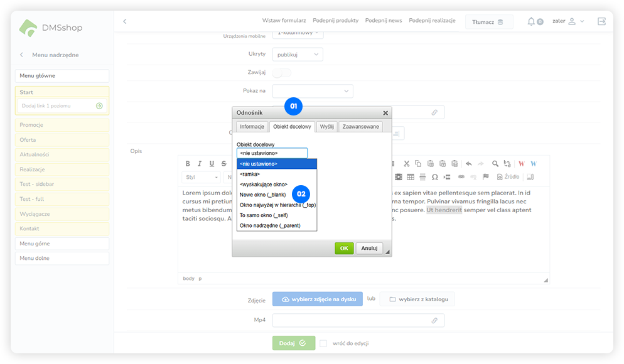Check the 'wróć do edycji' checkbox
The image size is (624, 364).
pyautogui.click(x=323, y=343)
